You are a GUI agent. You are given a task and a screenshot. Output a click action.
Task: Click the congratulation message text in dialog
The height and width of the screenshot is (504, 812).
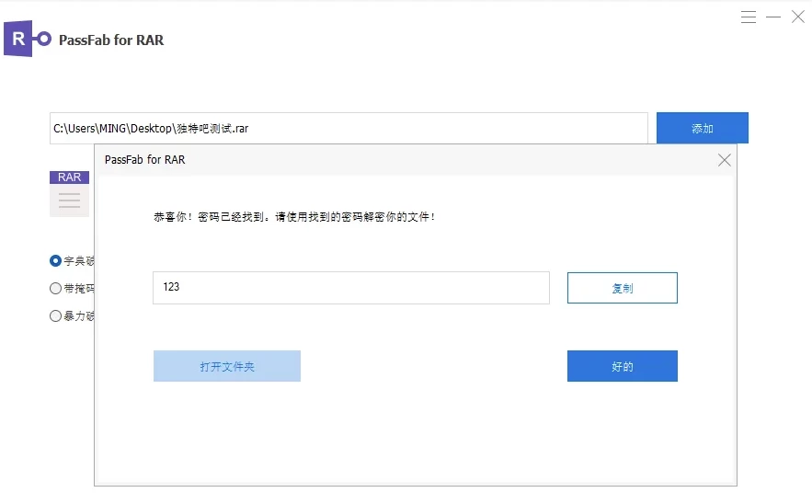(293, 217)
